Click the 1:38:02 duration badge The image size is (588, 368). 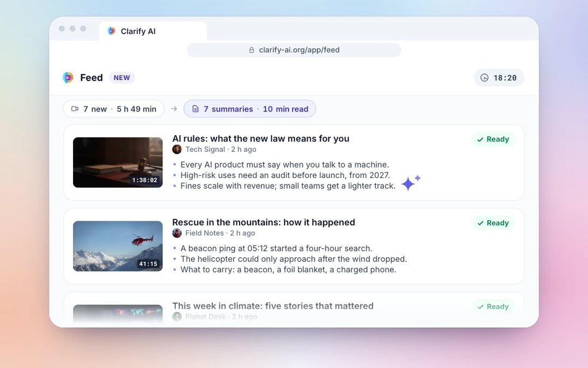pyautogui.click(x=145, y=180)
